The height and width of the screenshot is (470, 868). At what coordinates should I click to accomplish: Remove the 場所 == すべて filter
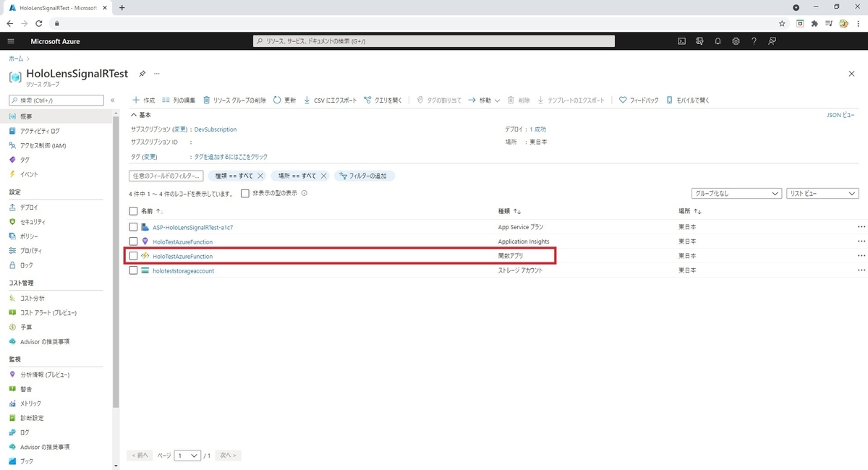(x=323, y=176)
